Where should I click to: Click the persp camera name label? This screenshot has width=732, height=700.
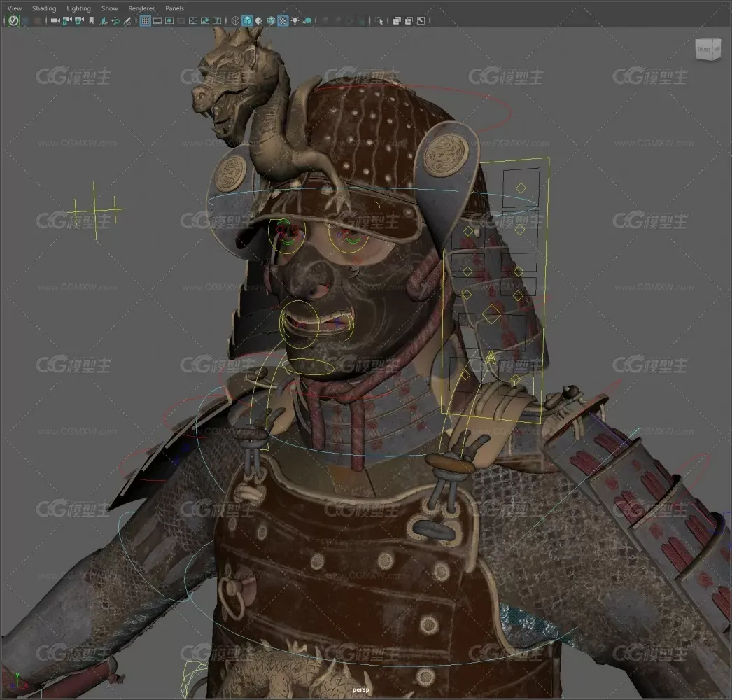(x=360, y=689)
